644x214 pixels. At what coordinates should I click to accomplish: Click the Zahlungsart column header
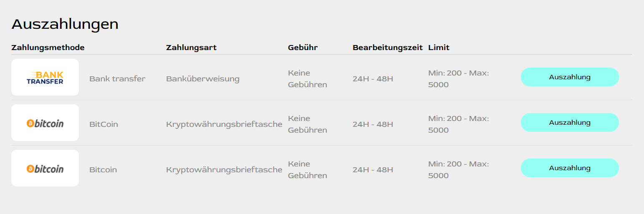click(x=191, y=48)
